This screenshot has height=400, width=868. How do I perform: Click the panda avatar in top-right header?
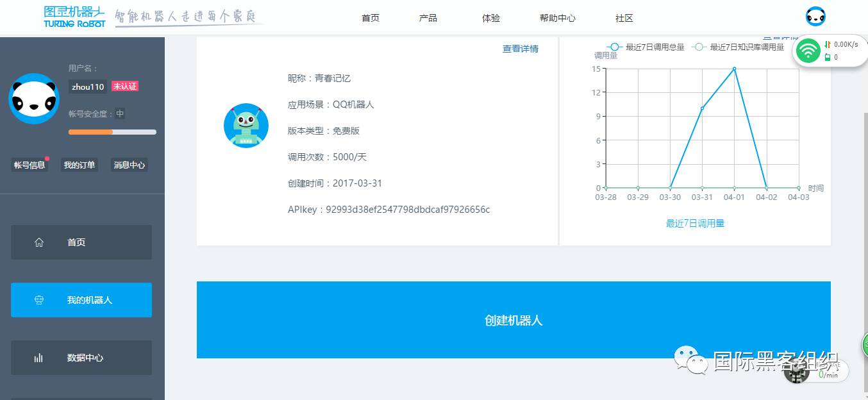(x=815, y=16)
